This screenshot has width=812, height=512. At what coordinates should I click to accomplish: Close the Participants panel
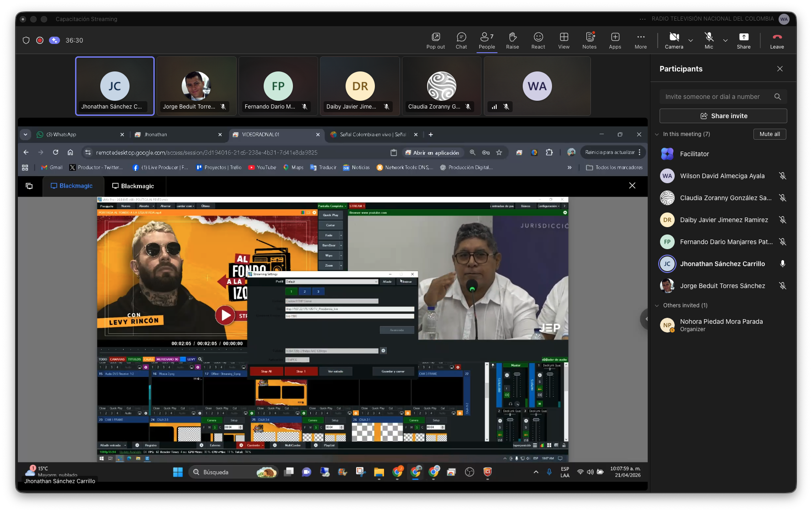tap(780, 69)
